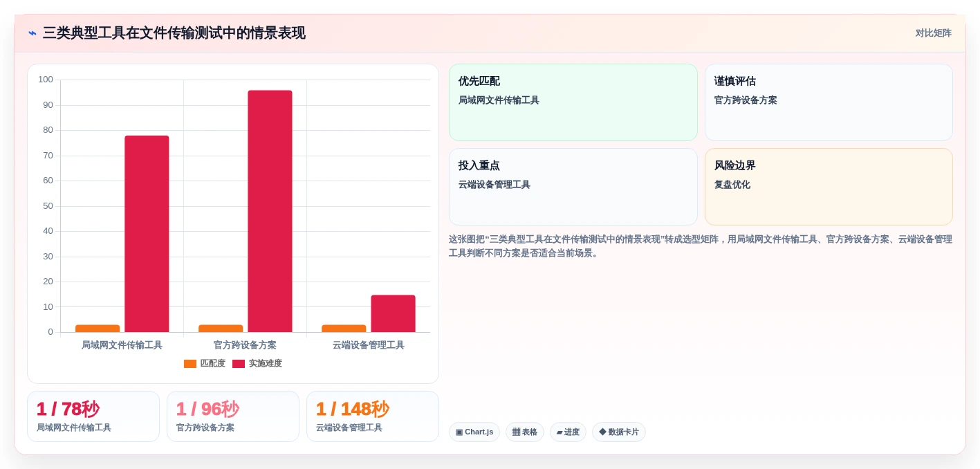Click the red bar for 局域网文件传输工具
The height and width of the screenshot is (469, 980).
147,234
